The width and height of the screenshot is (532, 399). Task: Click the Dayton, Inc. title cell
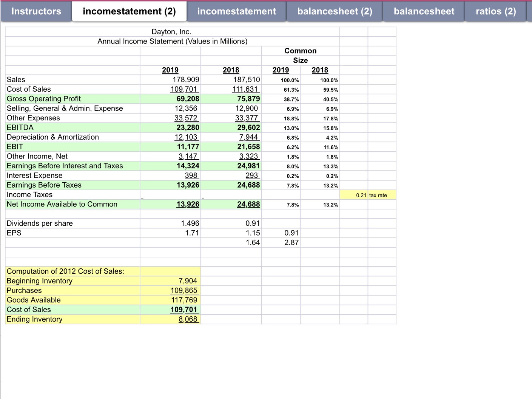point(171,32)
